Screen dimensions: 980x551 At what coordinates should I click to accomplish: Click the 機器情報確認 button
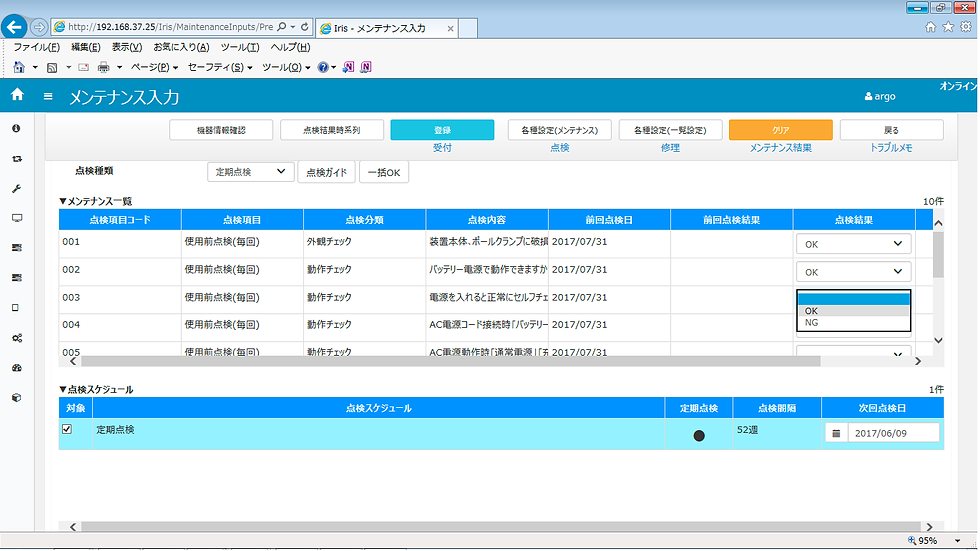(221, 130)
